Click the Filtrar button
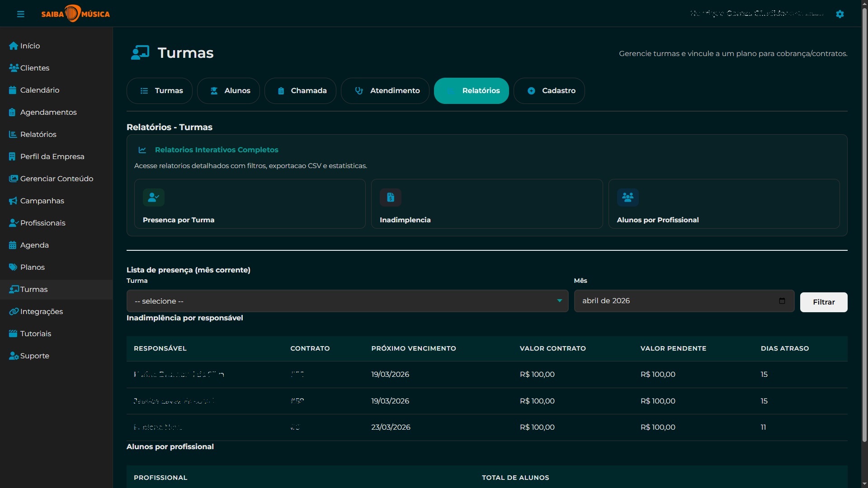This screenshot has width=868, height=488. pyautogui.click(x=824, y=302)
